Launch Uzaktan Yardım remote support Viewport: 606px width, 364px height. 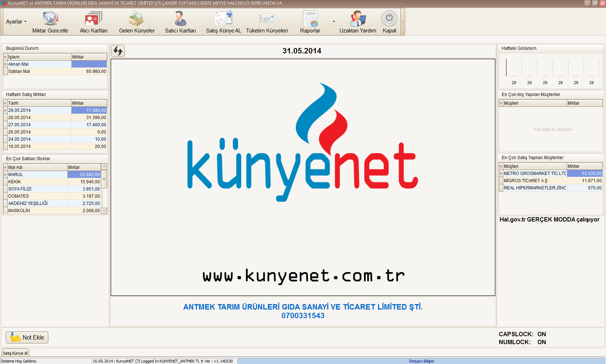click(358, 22)
